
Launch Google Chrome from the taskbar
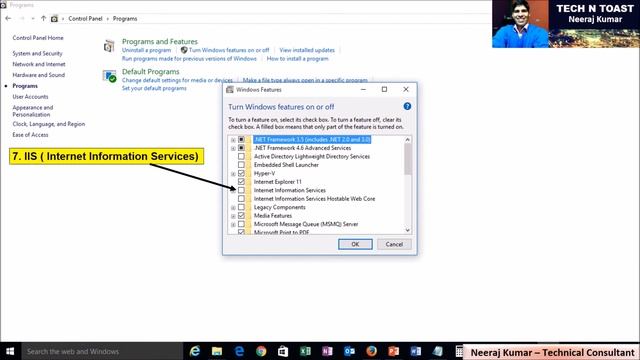click(261, 351)
